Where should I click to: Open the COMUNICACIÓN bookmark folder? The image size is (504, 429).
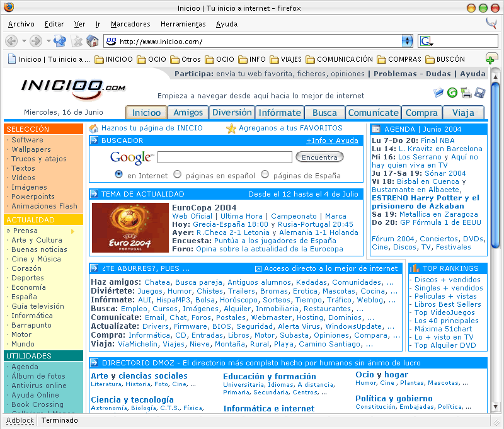pyautogui.click(x=339, y=59)
